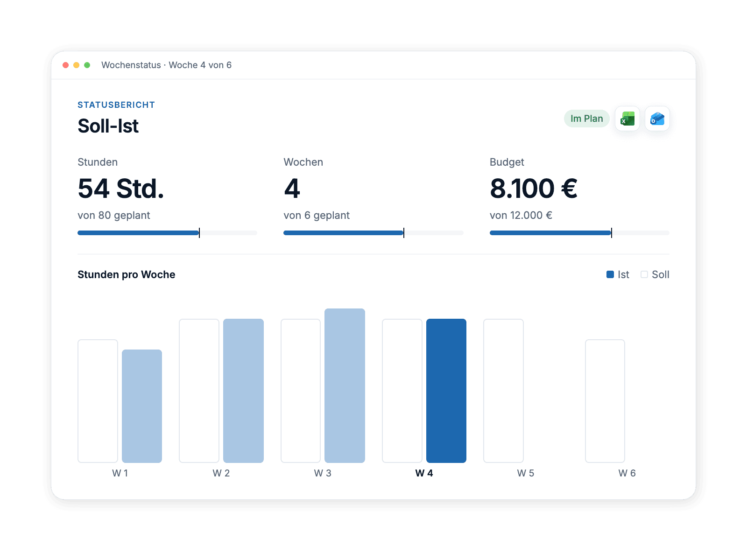Toggle the Soll legend entry

(x=655, y=274)
